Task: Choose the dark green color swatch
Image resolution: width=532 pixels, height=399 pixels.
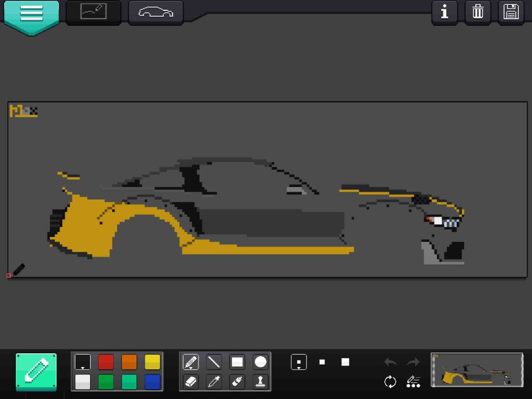Action: click(106, 382)
